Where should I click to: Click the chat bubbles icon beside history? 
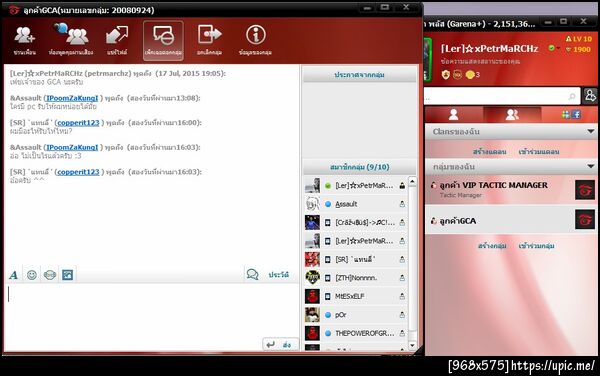point(253,274)
